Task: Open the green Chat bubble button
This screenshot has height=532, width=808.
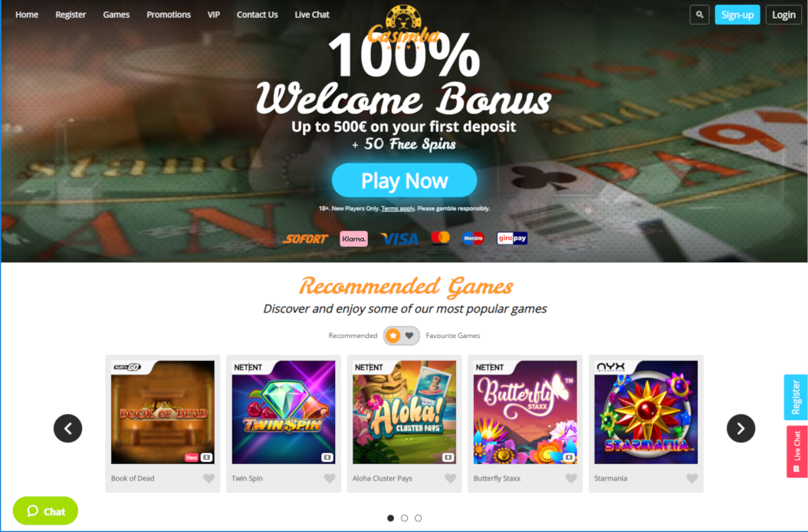Action: (45, 511)
